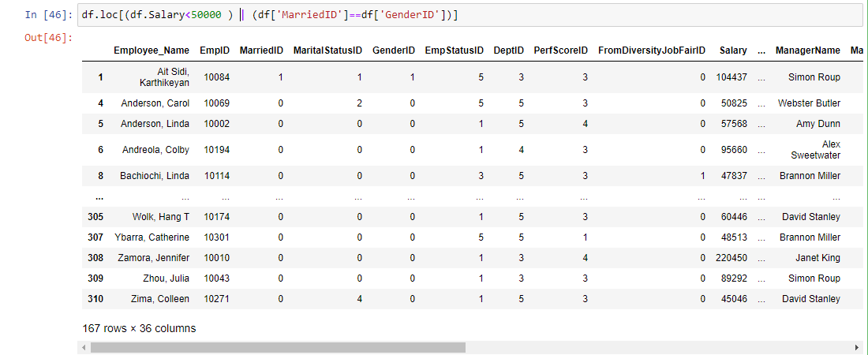Click row index 305

click(x=95, y=216)
